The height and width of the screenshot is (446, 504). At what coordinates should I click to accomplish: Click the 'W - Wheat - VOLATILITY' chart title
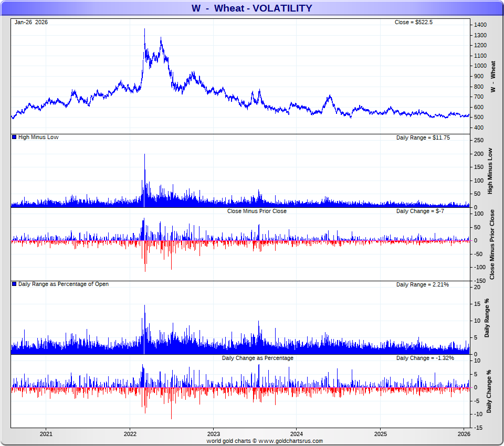pyautogui.click(x=251, y=8)
